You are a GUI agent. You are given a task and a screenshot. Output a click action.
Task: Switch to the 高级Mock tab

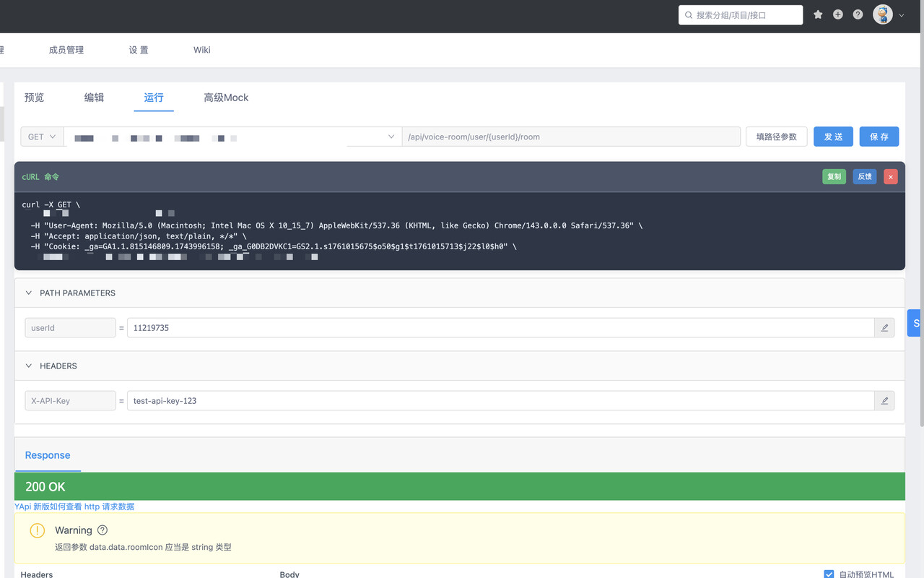(x=226, y=98)
